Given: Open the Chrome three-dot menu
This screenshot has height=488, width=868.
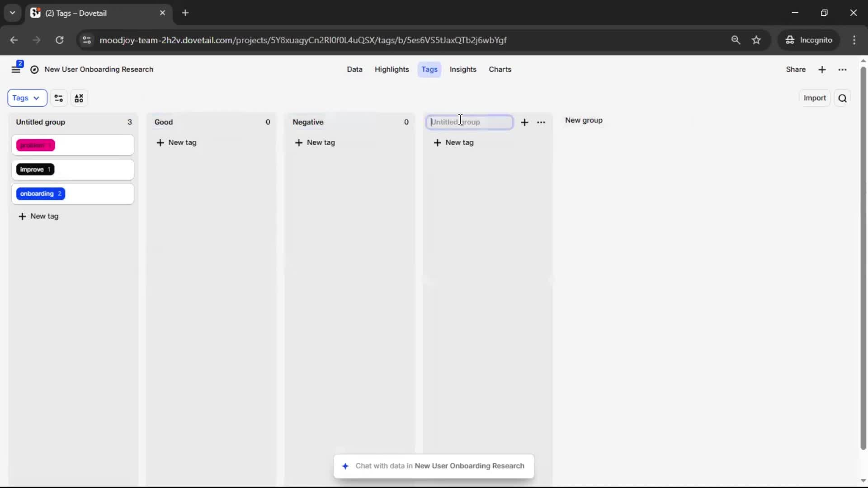Looking at the screenshot, I should (854, 40).
